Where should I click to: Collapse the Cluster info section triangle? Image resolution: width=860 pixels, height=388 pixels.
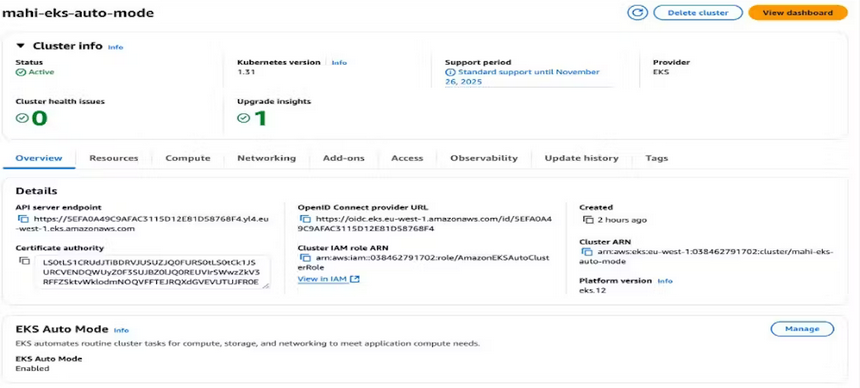click(x=20, y=46)
